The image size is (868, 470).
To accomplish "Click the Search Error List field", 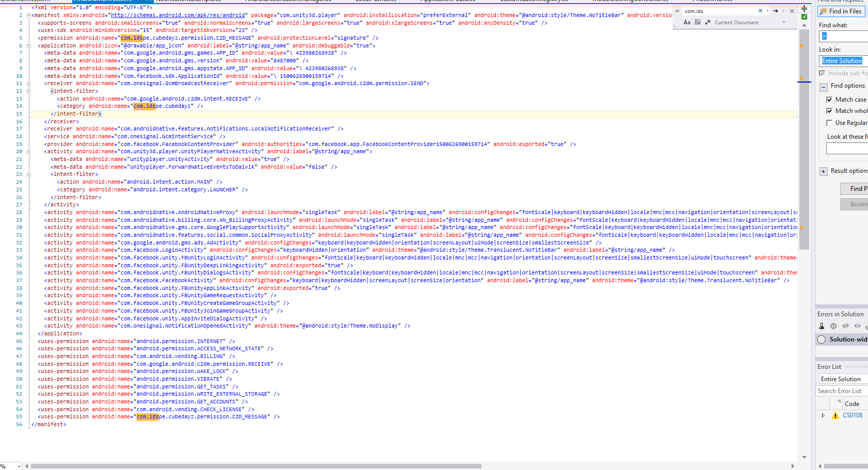I will 842,391.
